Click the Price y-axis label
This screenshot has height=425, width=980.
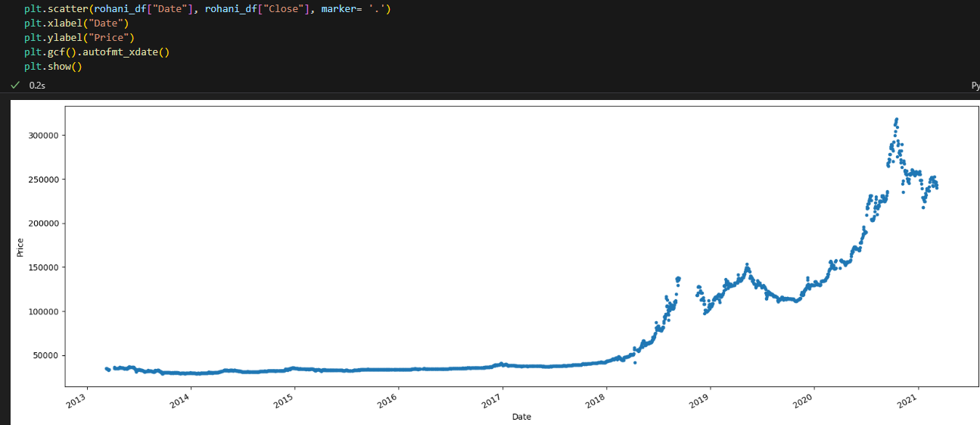(x=20, y=247)
